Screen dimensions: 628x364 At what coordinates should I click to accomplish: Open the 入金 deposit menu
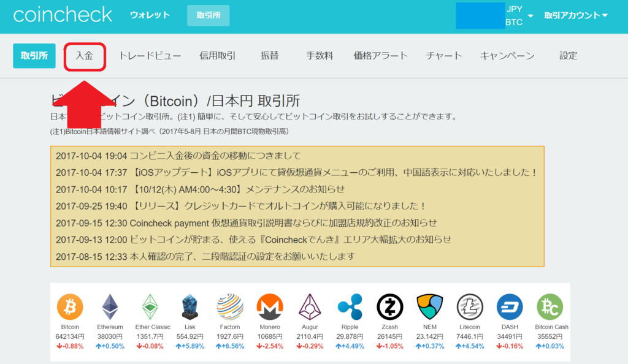pos(85,56)
